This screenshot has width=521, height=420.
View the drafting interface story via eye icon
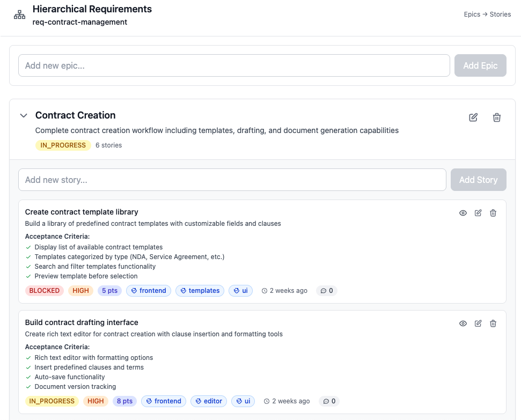463,323
